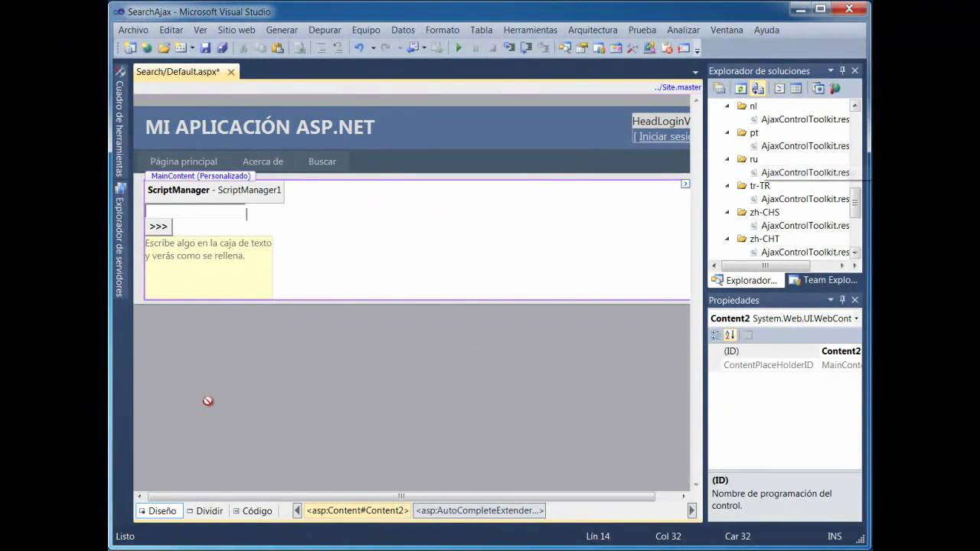Open Solution Explorer from the toolbar icon
Viewport: 980px width, 551px height.
(564, 47)
